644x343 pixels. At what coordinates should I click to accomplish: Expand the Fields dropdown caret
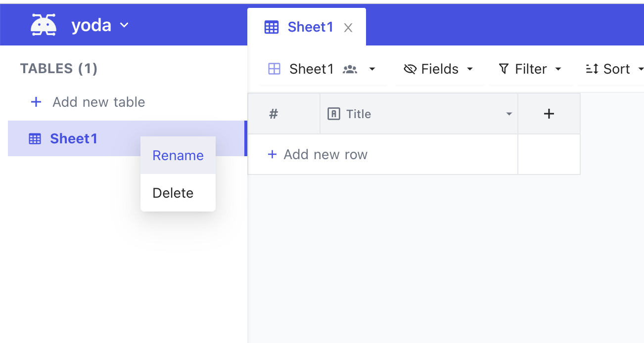click(470, 69)
